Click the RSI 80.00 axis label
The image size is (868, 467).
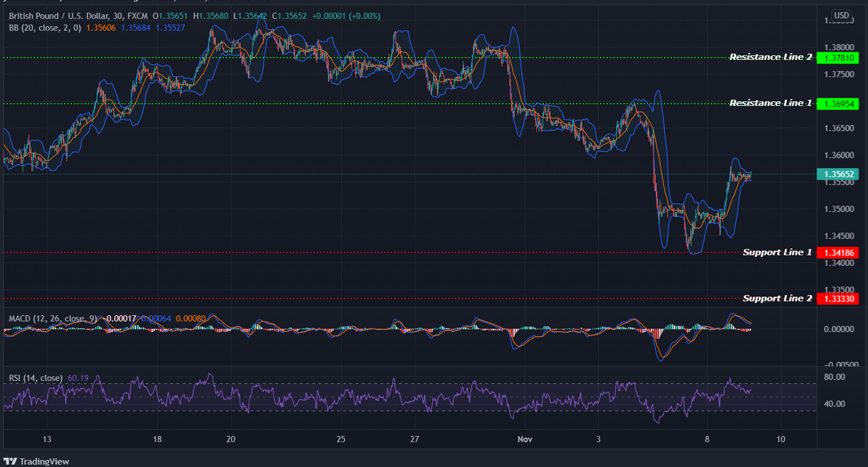pyautogui.click(x=835, y=377)
